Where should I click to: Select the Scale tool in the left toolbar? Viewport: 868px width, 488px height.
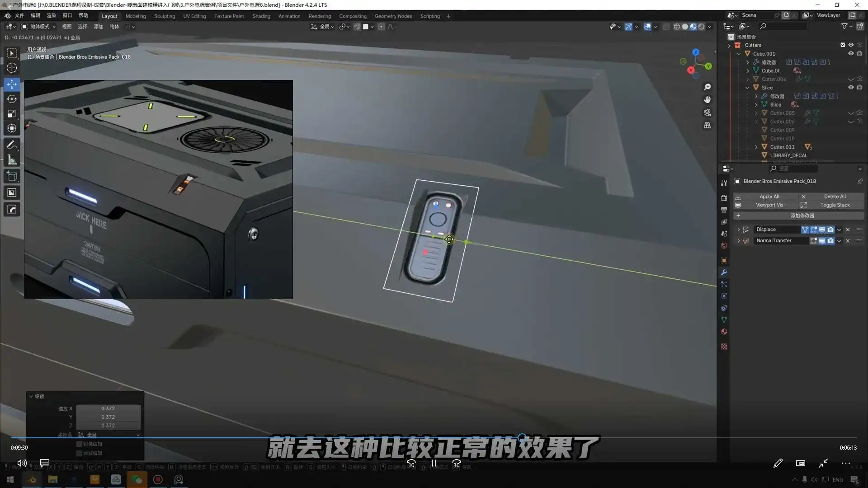12,114
